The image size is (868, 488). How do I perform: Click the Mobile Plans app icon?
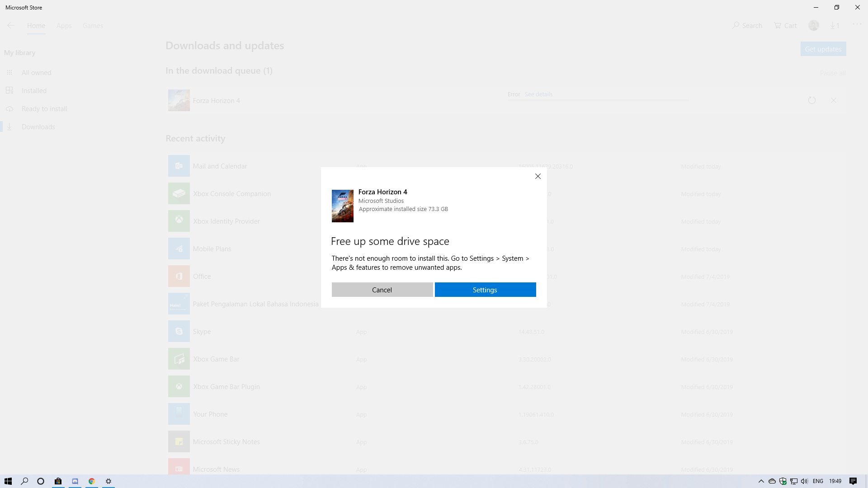point(179,249)
